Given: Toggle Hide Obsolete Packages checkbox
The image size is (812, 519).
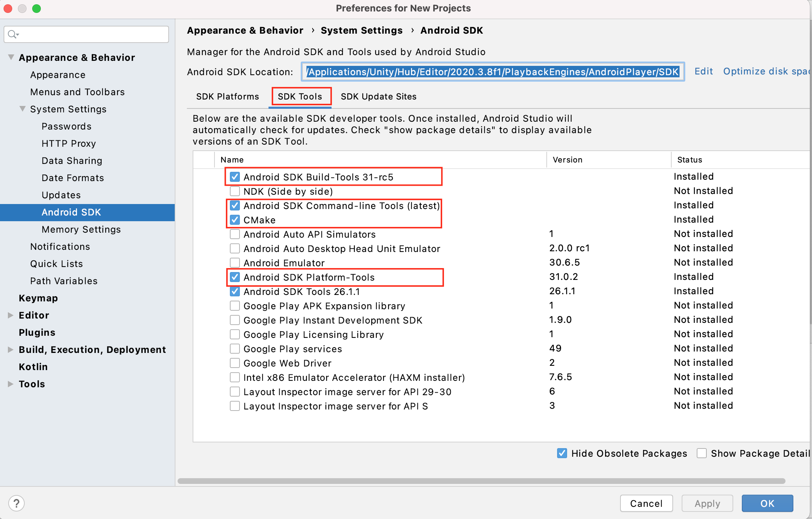Looking at the screenshot, I should [x=562, y=453].
